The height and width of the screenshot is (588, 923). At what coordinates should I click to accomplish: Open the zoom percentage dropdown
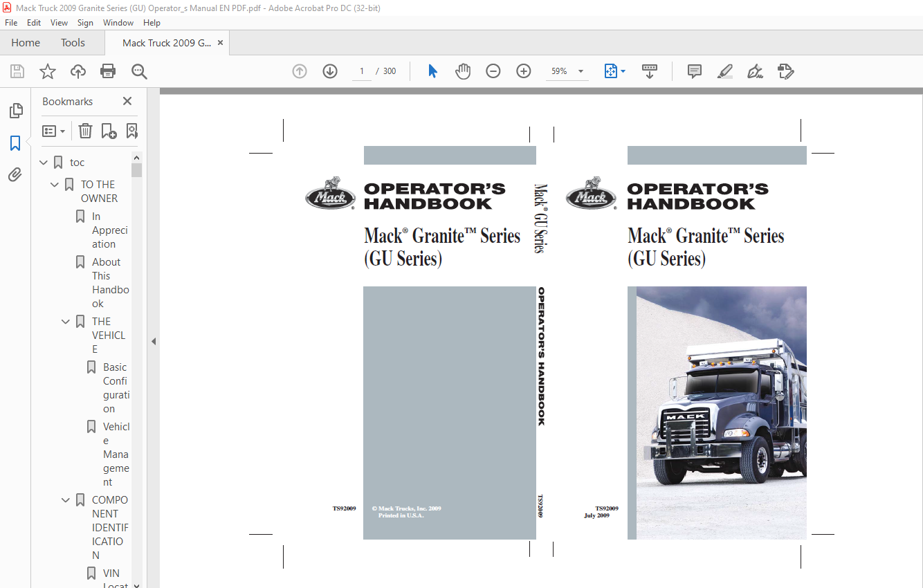581,71
